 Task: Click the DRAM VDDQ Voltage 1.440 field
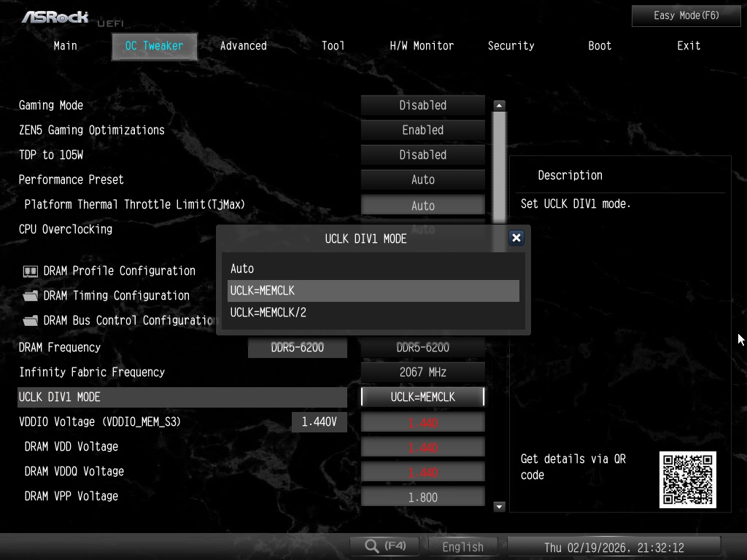point(422,472)
